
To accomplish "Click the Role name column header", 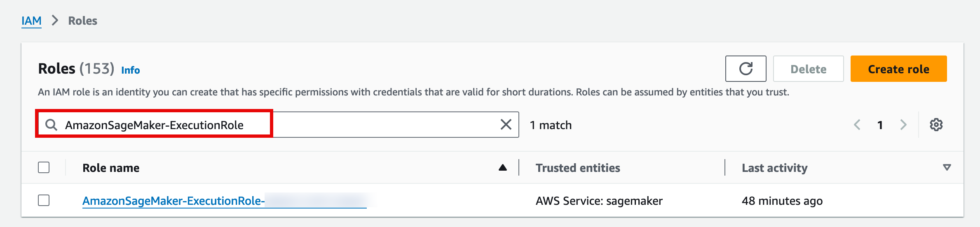I will [x=111, y=168].
